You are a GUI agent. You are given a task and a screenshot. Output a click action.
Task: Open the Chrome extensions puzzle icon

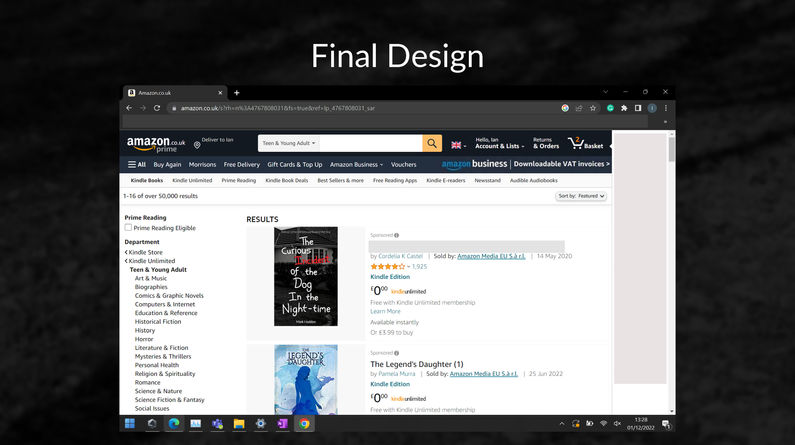click(x=624, y=108)
